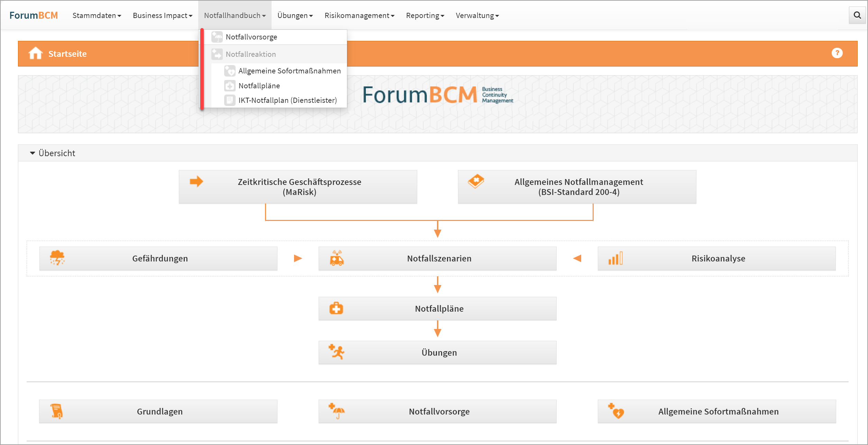Select Allgemeine Sofortmaßnahmen from dropdown menu
This screenshot has height=445, width=868.
click(x=289, y=71)
